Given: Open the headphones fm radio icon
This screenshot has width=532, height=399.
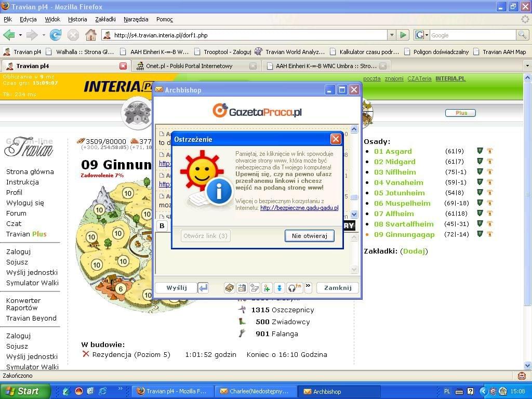Looking at the screenshot, I should tap(294, 288).
